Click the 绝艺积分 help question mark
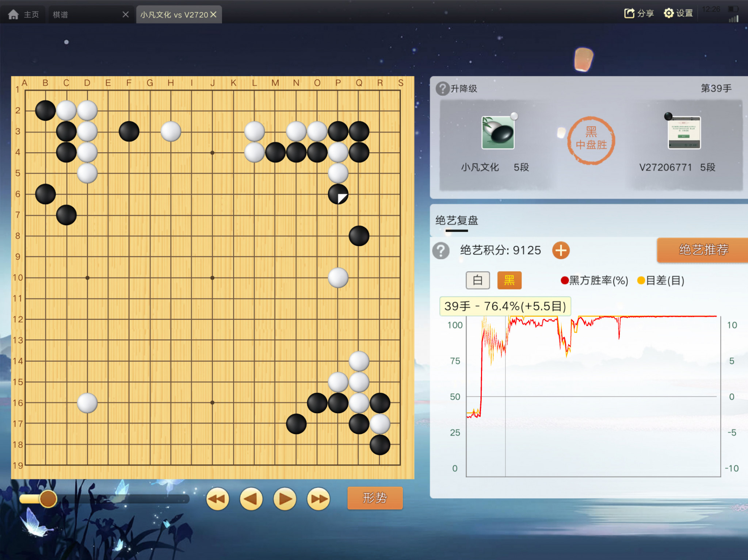Screen dimensions: 748x560 [x=441, y=251]
